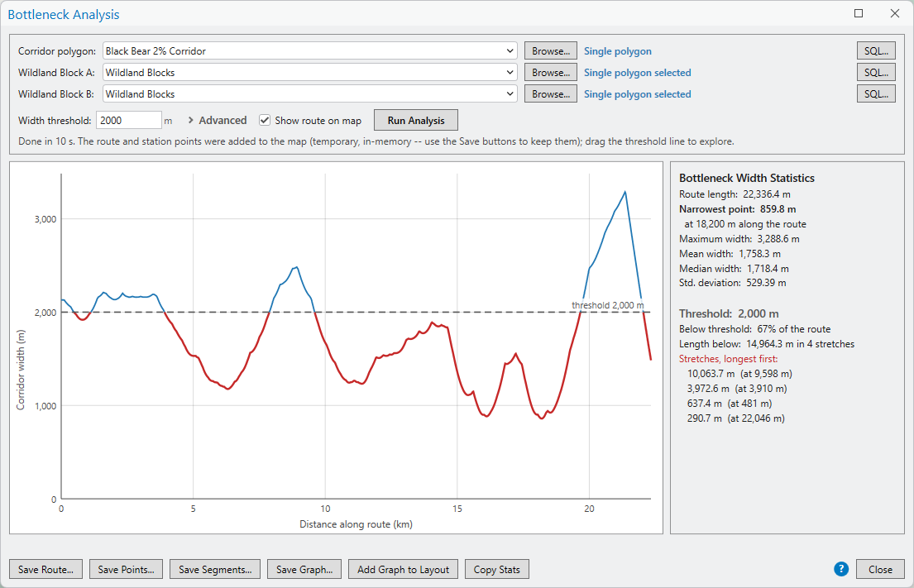This screenshot has width=914, height=588.
Task: Click 'Std. deviation: 529.39 m' value
Action: [x=732, y=283]
